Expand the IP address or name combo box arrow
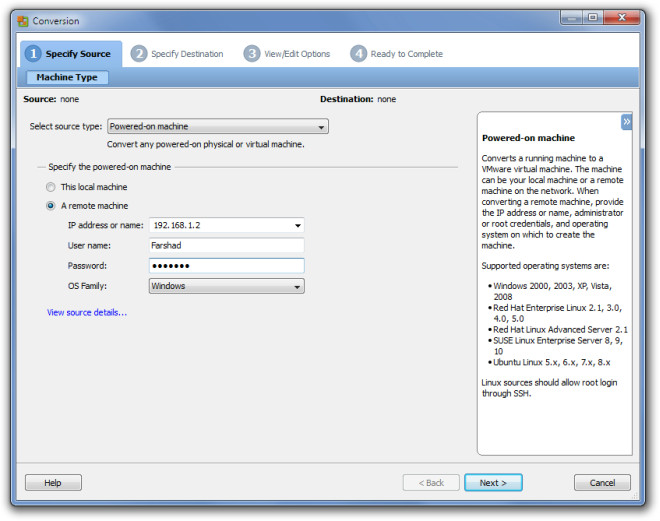Viewport: 660px width, 521px height. coord(298,225)
